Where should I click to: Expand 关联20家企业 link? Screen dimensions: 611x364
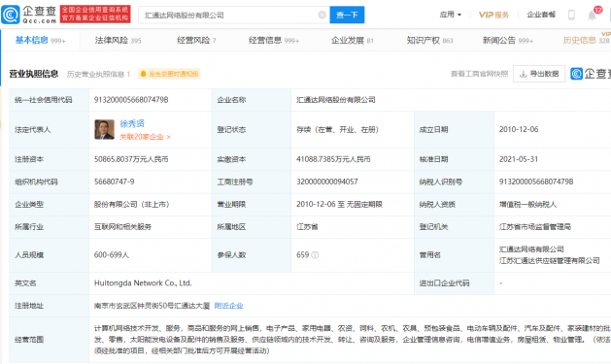[145, 137]
